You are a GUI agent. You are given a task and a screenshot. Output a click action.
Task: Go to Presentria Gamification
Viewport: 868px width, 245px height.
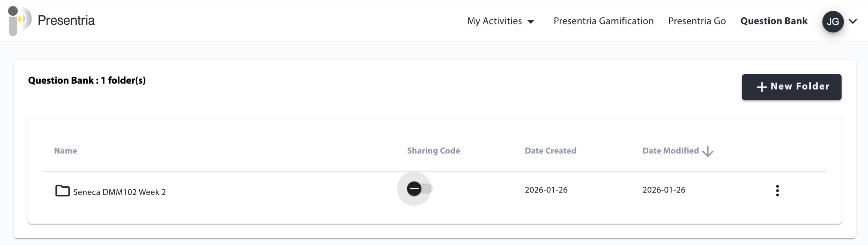click(x=603, y=21)
